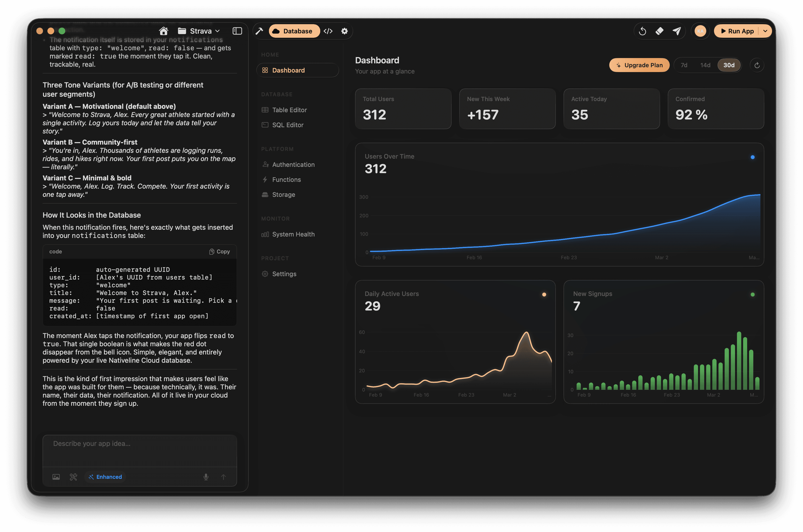Click the undo history arrow icon

click(x=642, y=31)
